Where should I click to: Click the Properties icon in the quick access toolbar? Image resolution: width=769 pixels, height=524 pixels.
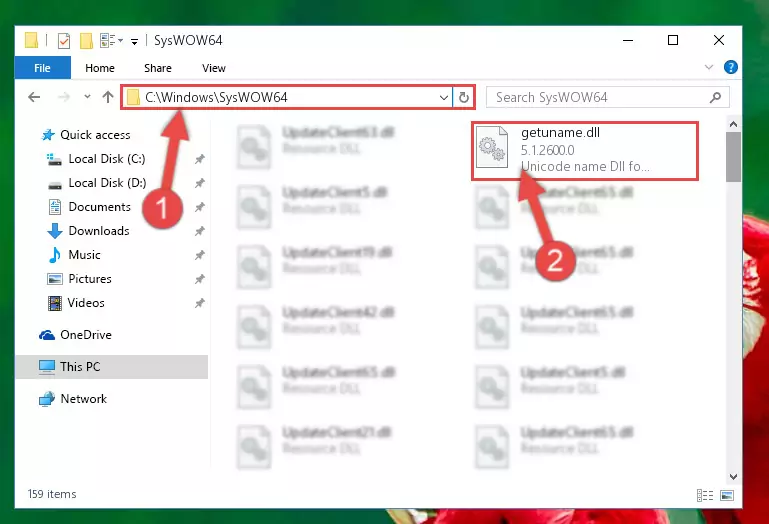pyautogui.click(x=64, y=40)
